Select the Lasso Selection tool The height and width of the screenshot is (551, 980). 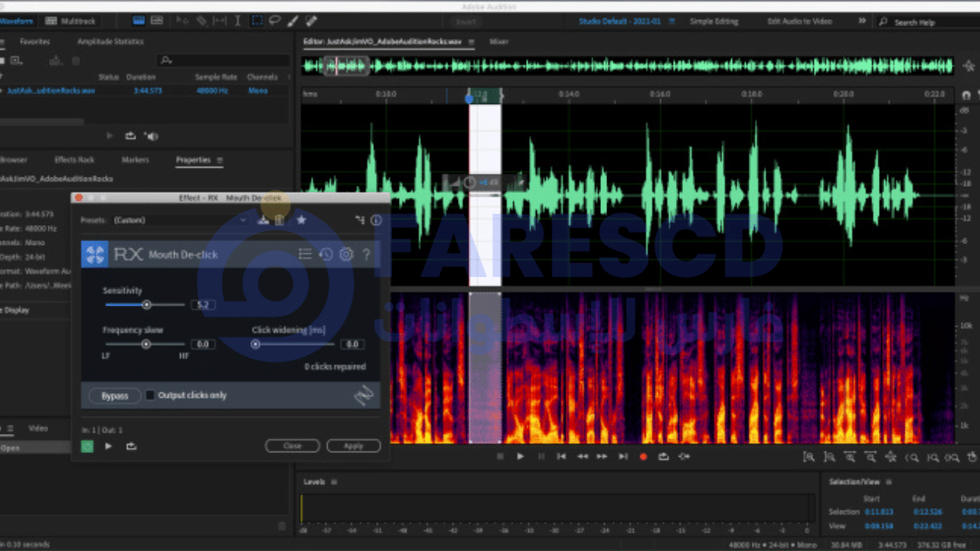click(x=275, y=21)
